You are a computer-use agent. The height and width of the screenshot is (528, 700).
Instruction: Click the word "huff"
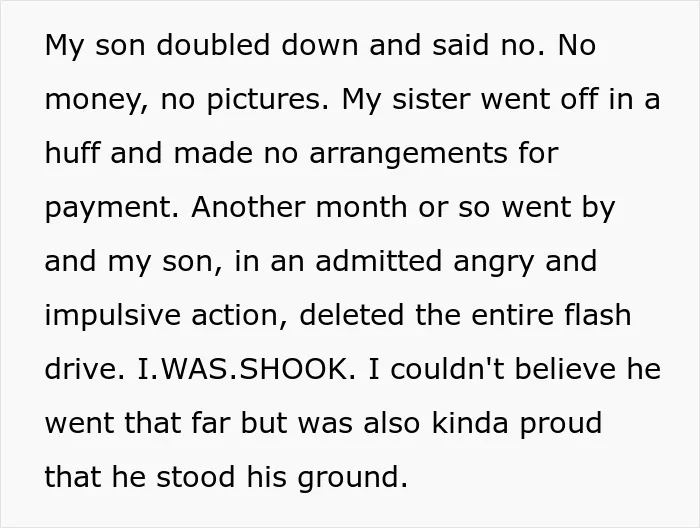point(72,153)
